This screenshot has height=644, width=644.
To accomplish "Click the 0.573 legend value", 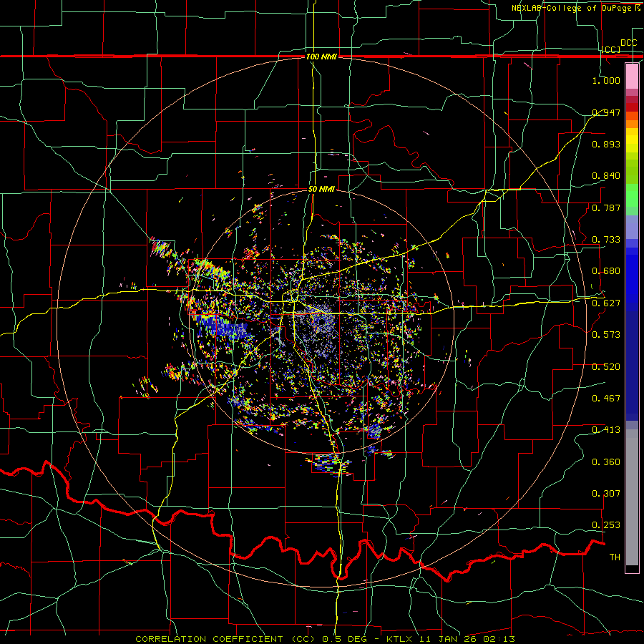I will point(606,335).
